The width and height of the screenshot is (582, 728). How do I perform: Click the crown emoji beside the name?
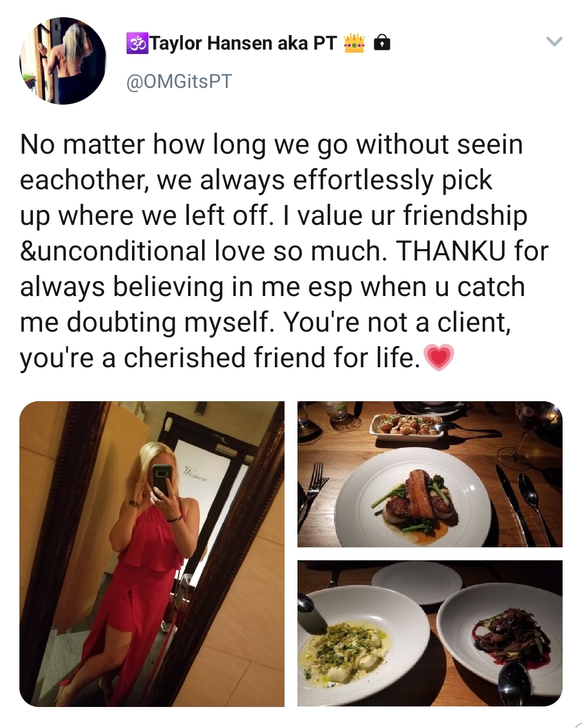[354, 43]
